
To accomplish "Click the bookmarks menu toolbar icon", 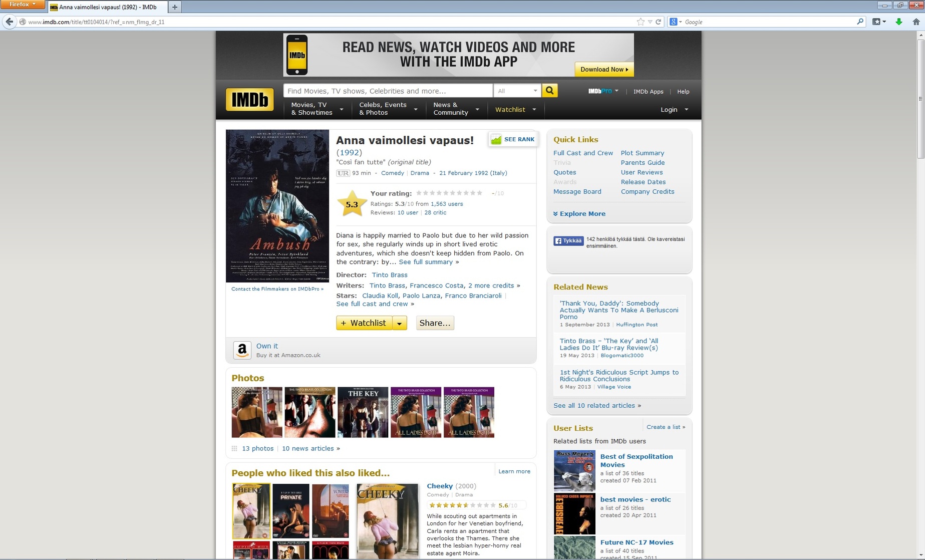I will (879, 22).
